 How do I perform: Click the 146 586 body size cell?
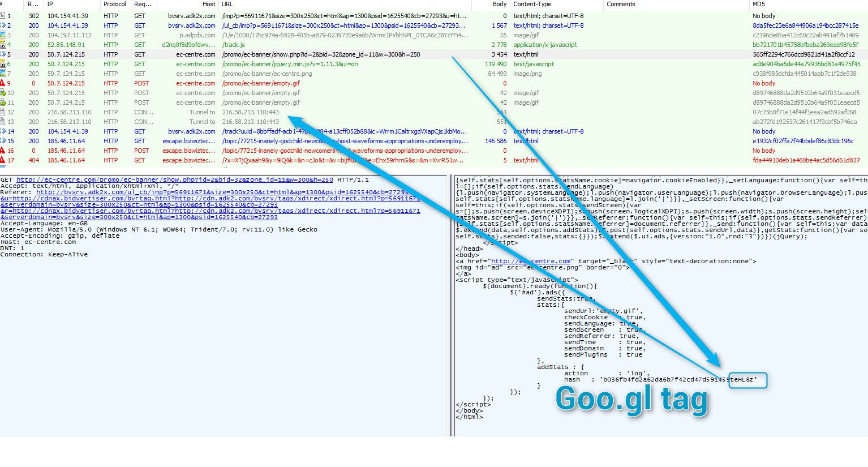[496, 141]
